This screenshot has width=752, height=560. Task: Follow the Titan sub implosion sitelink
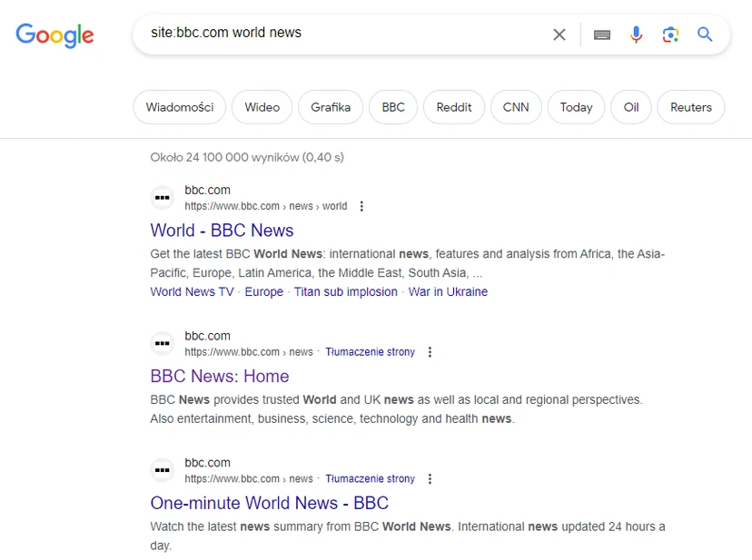pos(346,291)
